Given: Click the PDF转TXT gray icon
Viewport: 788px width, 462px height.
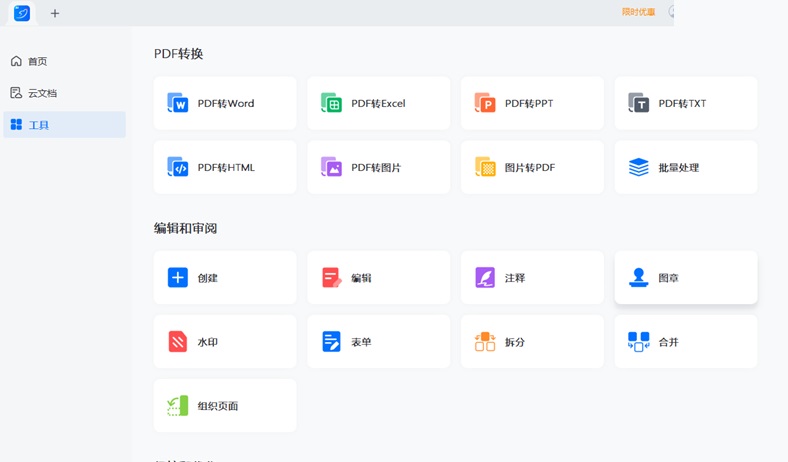Looking at the screenshot, I should (x=639, y=103).
